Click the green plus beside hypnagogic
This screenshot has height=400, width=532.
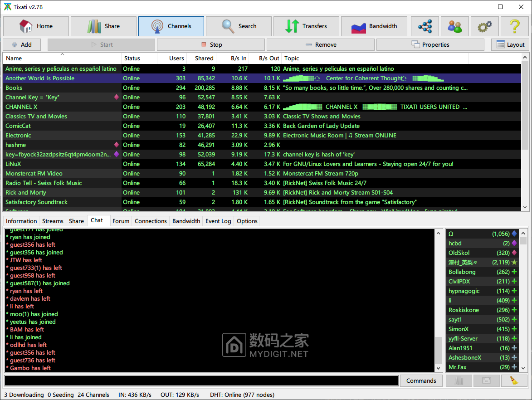pos(514,290)
